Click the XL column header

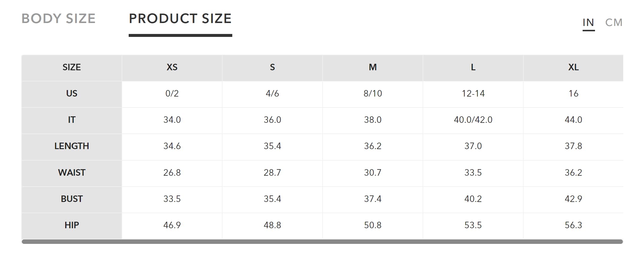[x=573, y=68]
